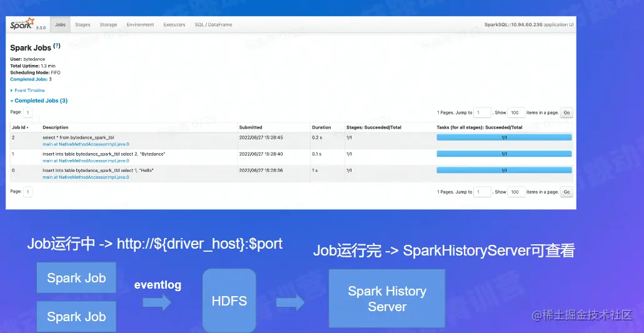Sort by the Duration column header

[x=321, y=127]
